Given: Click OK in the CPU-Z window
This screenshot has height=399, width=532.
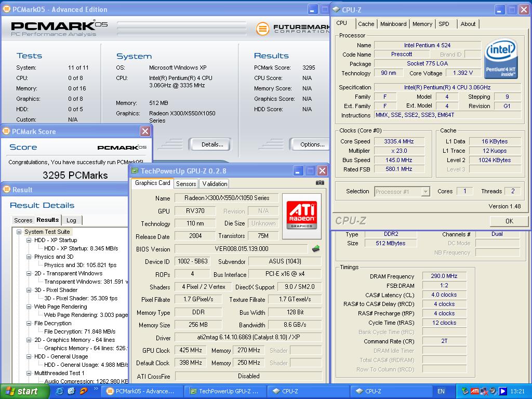Looking at the screenshot, I should [x=509, y=221].
